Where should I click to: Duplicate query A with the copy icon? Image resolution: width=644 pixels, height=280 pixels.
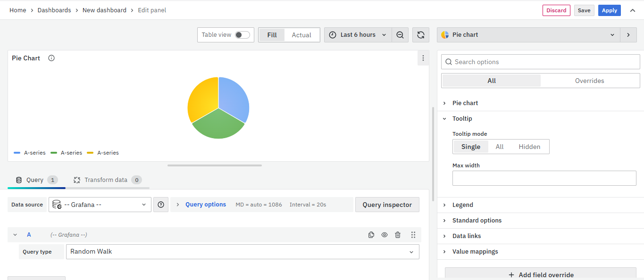click(x=371, y=235)
